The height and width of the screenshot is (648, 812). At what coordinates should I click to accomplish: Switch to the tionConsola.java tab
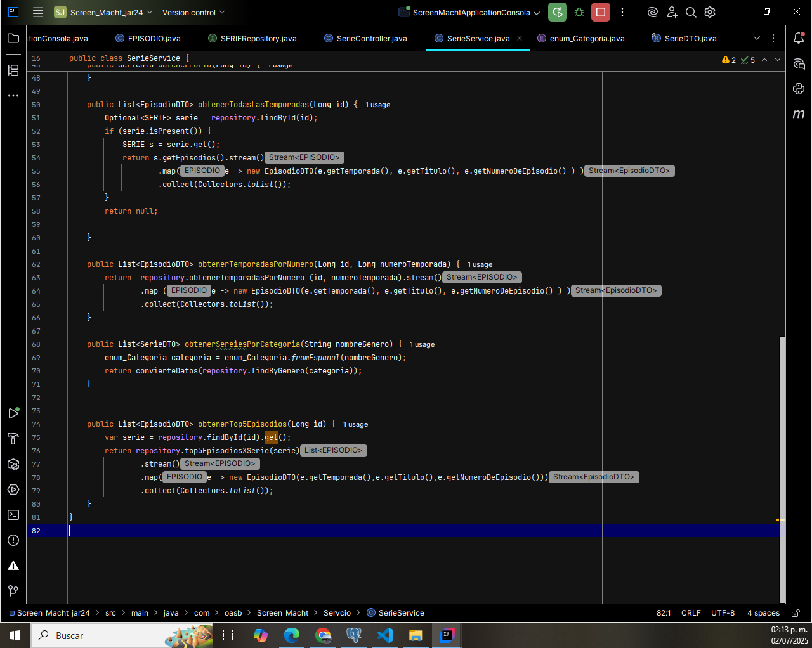point(58,38)
